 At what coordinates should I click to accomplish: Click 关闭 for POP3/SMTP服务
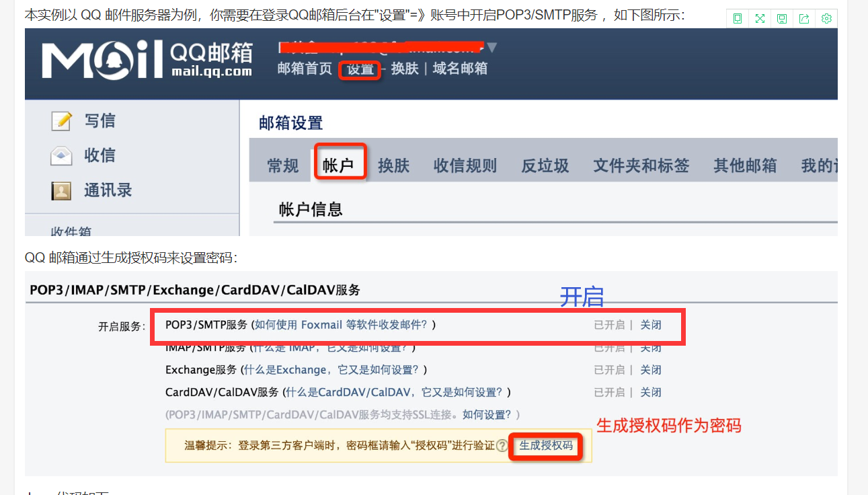(651, 325)
